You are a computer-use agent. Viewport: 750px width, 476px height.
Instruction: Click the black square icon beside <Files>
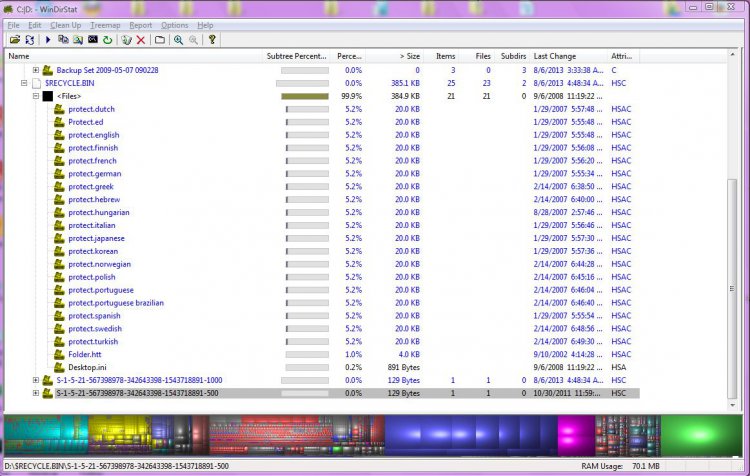[x=48, y=96]
